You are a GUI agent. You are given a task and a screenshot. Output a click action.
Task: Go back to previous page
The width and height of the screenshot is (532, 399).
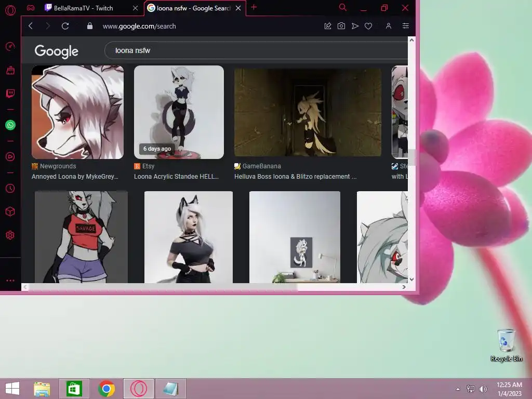click(x=31, y=26)
